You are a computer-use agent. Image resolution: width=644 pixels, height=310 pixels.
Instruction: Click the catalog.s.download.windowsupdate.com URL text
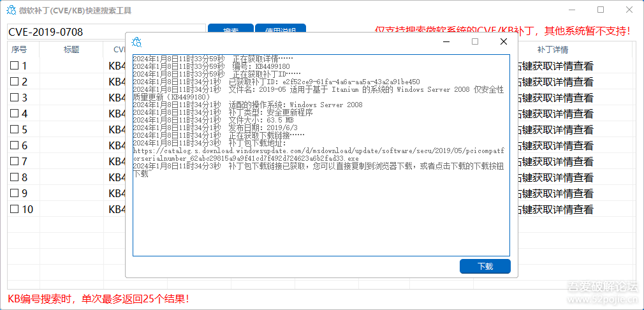tap(318, 154)
